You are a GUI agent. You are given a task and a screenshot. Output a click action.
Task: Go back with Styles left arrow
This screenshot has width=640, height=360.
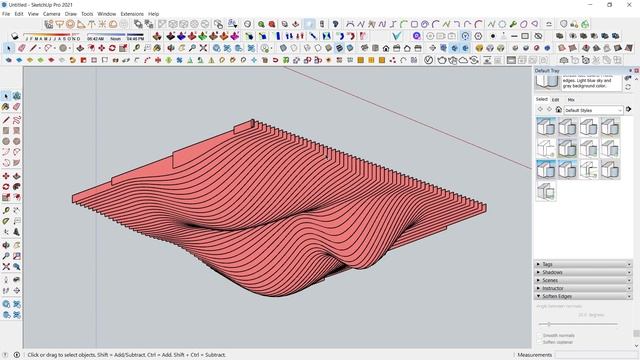click(540, 109)
